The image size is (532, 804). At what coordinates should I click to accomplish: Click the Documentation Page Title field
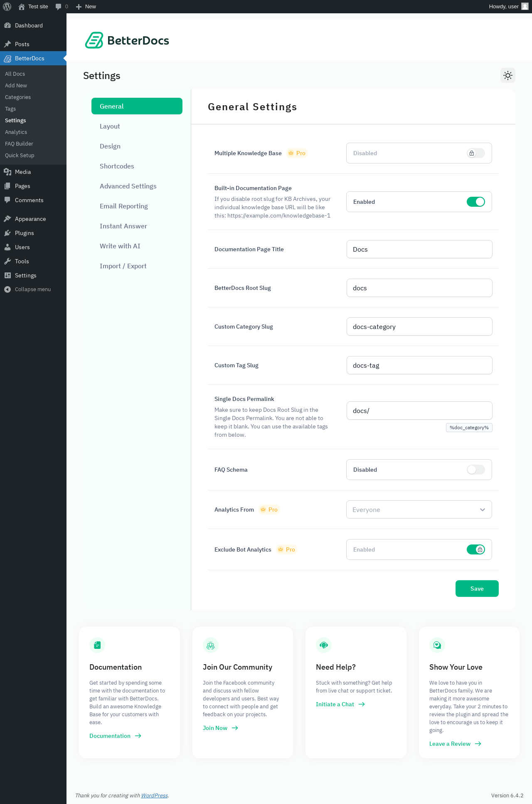point(419,249)
